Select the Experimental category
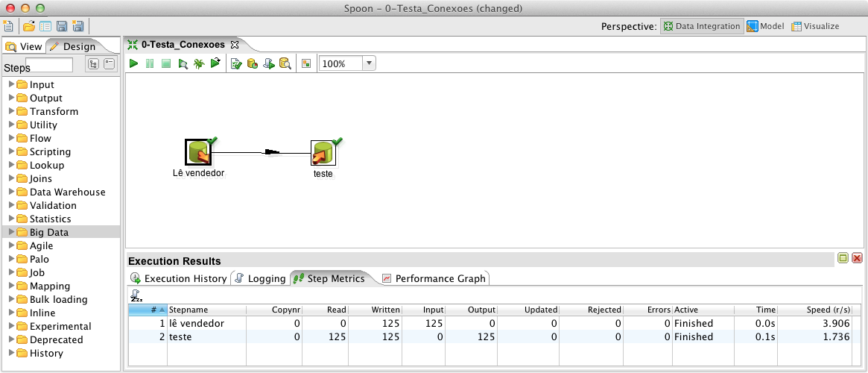Viewport: 868px width, 373px height. pos(60,326)
